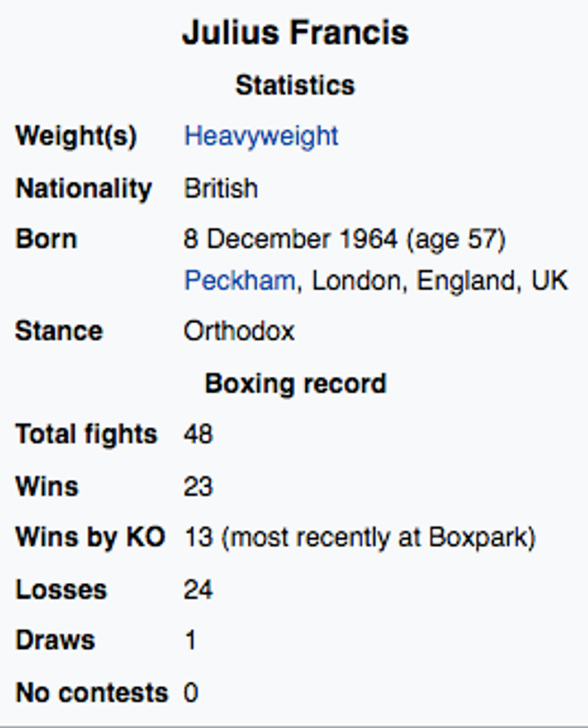Screen dimensions: 588x728
Task: Click the Julius Francis infobox title
Action: point(295,32)
